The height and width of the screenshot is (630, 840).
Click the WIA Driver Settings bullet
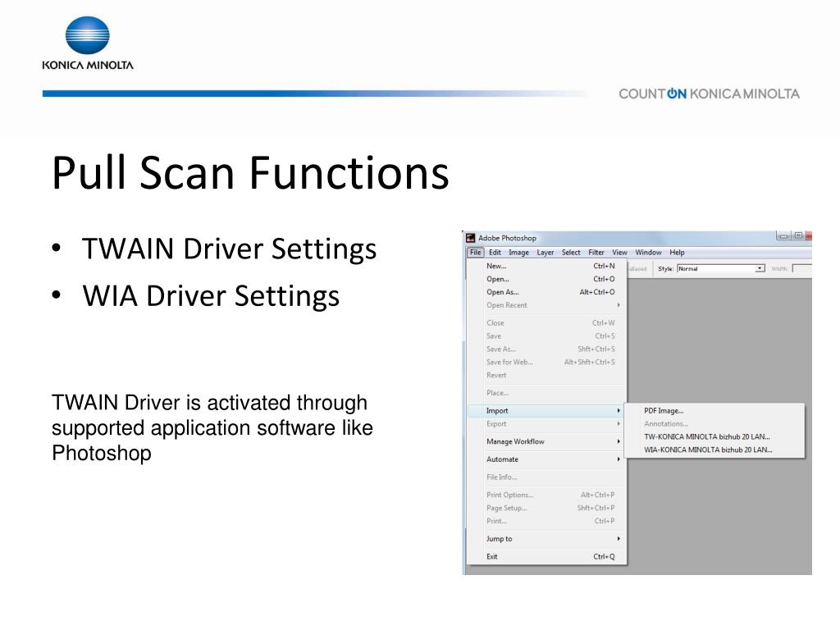point(211,295)
